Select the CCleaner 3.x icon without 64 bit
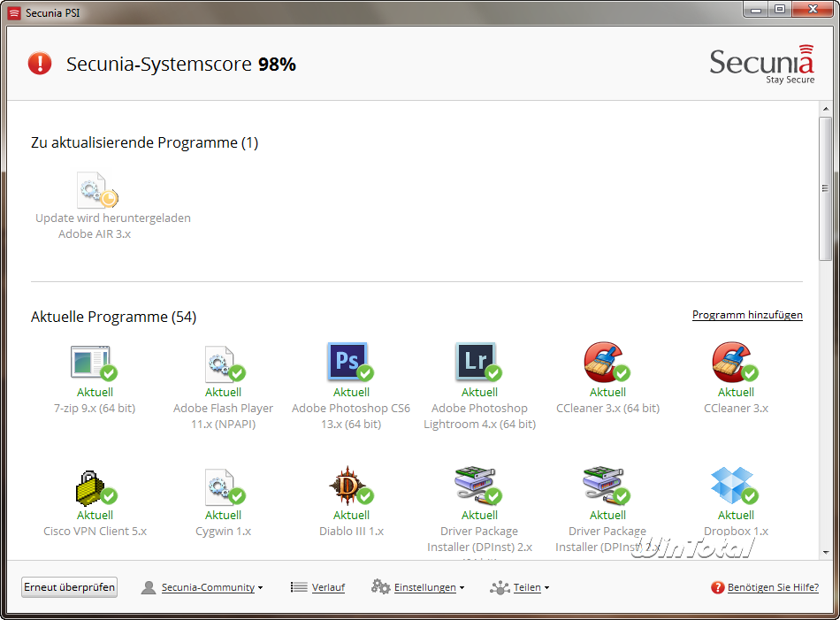840x620 pixels. tap(735, 362)
